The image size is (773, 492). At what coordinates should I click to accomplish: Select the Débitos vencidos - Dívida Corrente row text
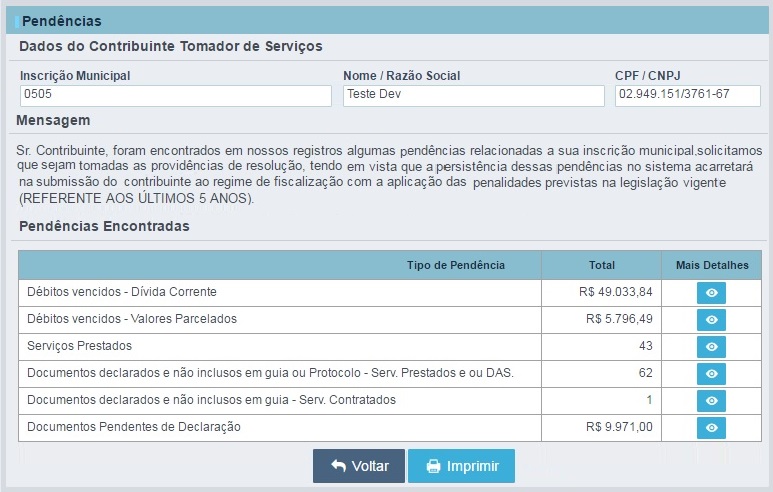tap(122, 292)
